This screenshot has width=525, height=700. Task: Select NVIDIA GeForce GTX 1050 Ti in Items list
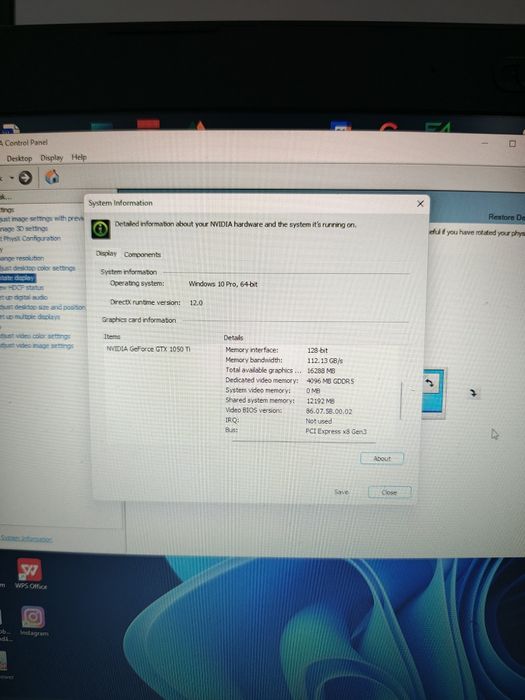[148, 349]
